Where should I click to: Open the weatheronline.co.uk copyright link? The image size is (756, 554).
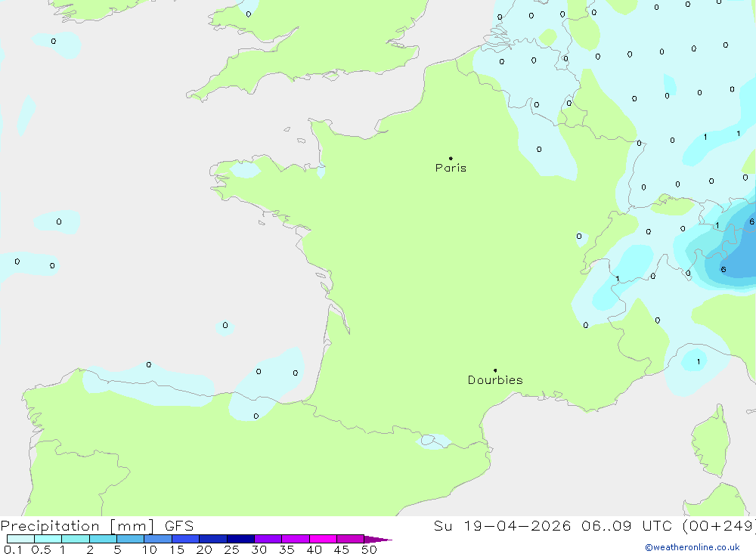(x=692, y=547)
